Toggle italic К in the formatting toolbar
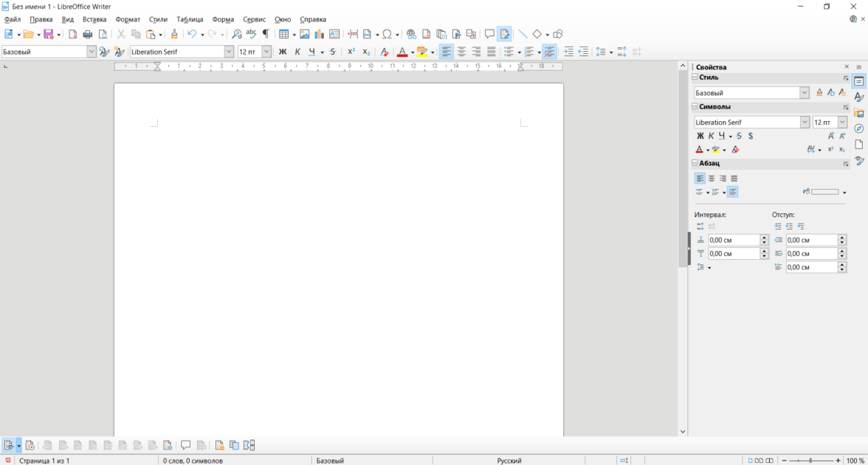The width and height of the screenshot is (868, 465). [x=297, y=52]
